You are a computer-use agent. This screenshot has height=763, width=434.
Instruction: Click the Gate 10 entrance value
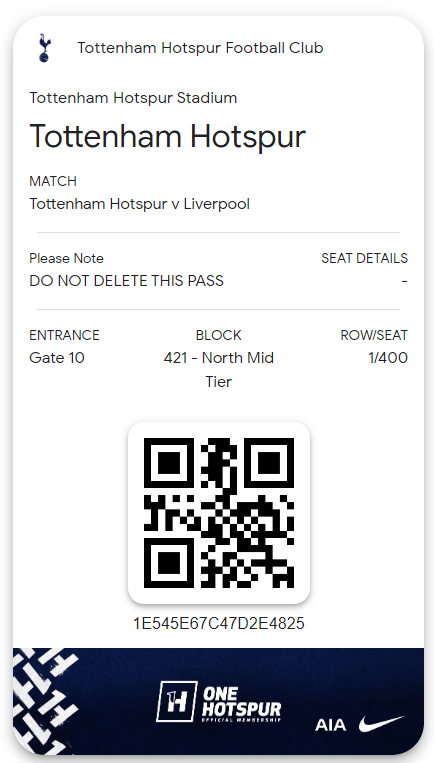[x=57, y=358]
